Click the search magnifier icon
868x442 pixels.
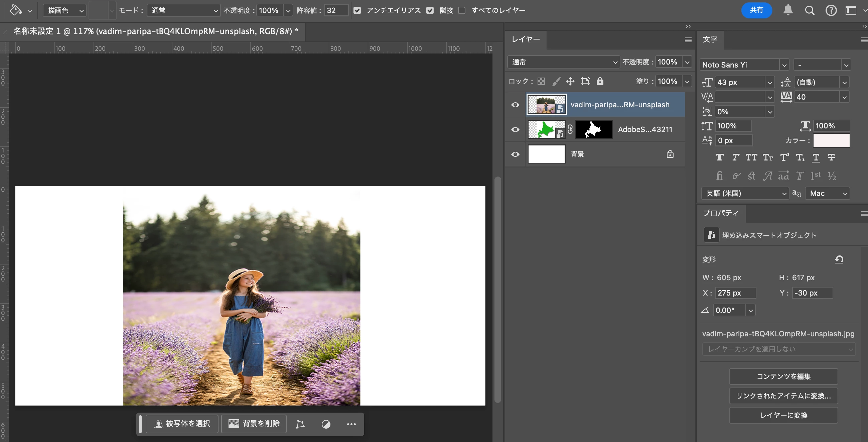click(x=810, y=10)
